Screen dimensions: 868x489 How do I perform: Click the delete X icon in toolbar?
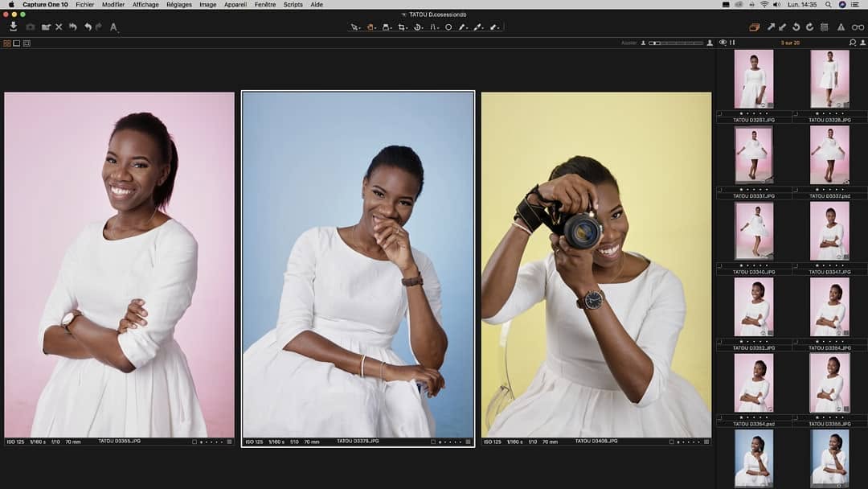tap(59, 27)
